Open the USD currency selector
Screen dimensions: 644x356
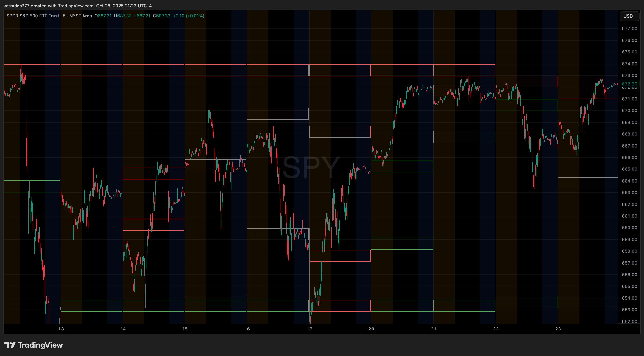point(629,16)
